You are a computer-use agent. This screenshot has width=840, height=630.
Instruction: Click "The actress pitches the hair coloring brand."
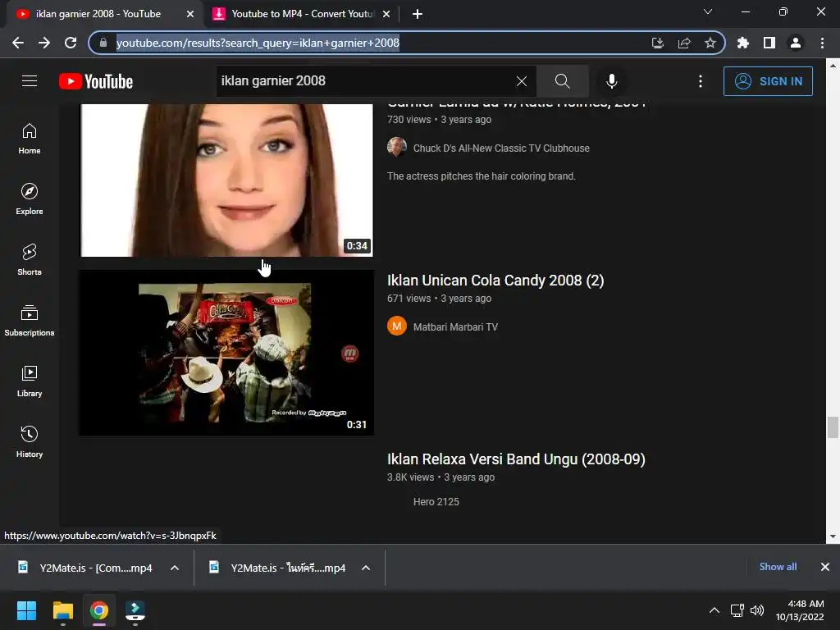(x=481, y=176)
